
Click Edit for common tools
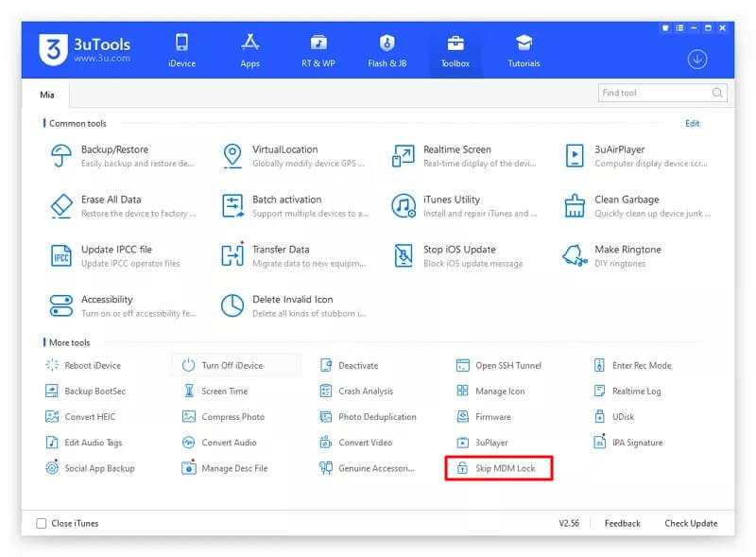(x=693, y=124)
